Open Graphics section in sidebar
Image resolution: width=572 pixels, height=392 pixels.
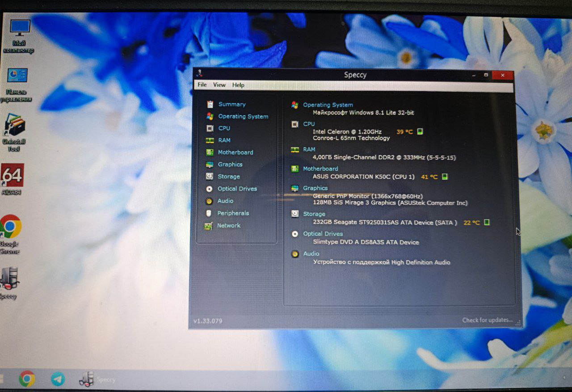pos(230,164)
